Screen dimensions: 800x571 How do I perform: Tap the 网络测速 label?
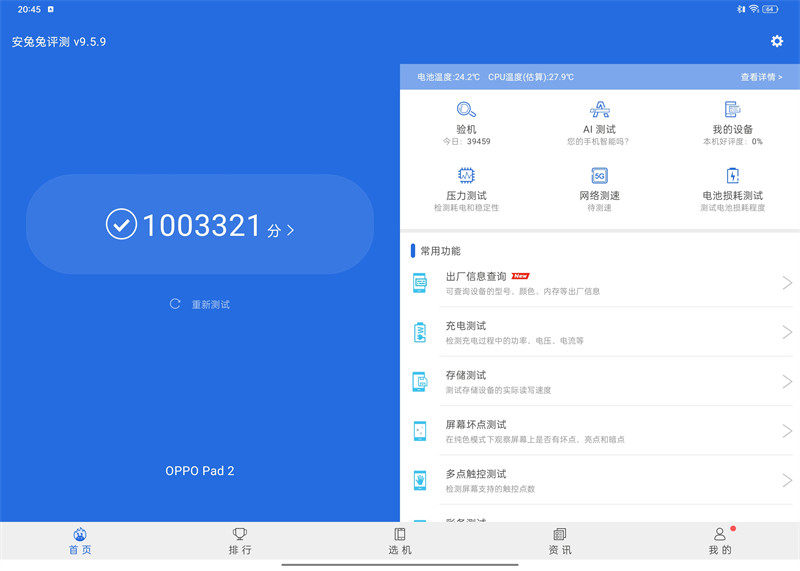(x=599, y=195)
